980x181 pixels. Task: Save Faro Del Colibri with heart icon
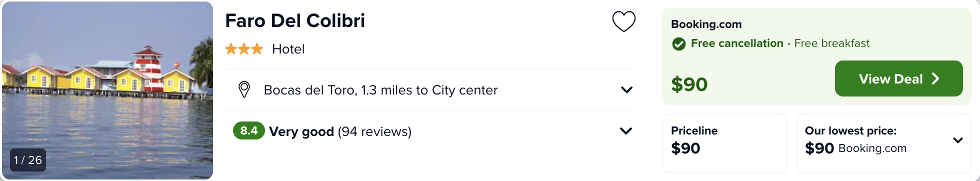(x=623, y=21)
